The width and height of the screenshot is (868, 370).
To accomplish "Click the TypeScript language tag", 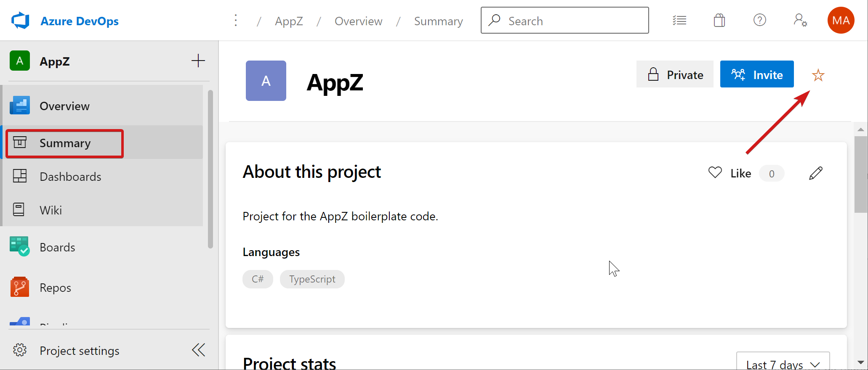I will 312,279.
